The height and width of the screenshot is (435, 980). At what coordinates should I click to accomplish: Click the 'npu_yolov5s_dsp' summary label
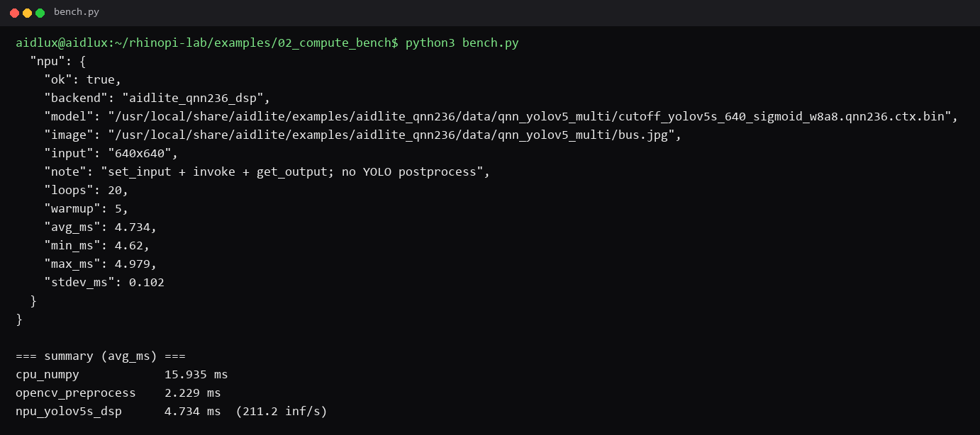point(69,412)
